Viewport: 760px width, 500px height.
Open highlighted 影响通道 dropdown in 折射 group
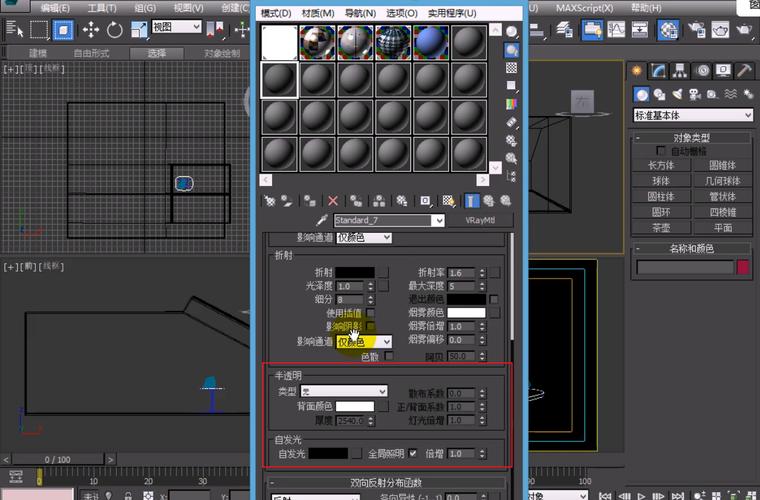pyautogui.click(x=364, y=342)
